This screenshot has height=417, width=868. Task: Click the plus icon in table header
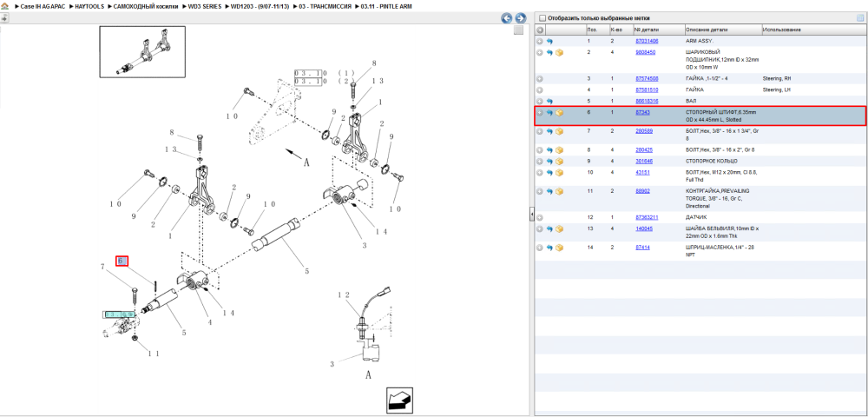tap(540, 30)
